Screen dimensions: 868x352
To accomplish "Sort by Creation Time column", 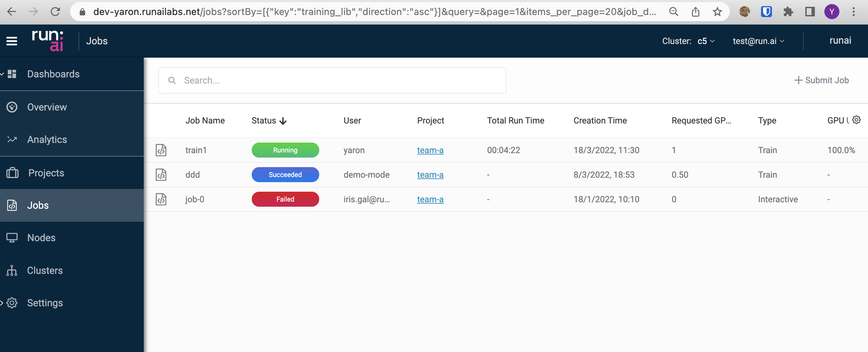I will [x=600, y=120].
